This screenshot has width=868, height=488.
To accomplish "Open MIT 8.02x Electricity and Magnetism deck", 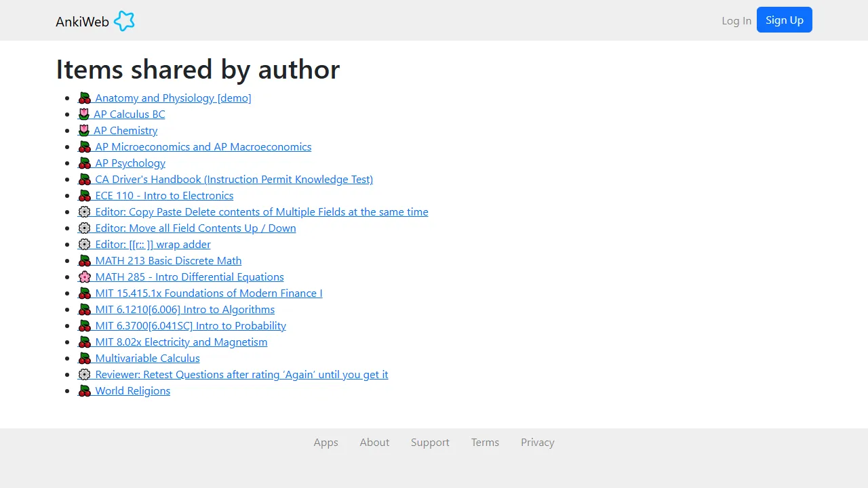I will click(181, 342).
